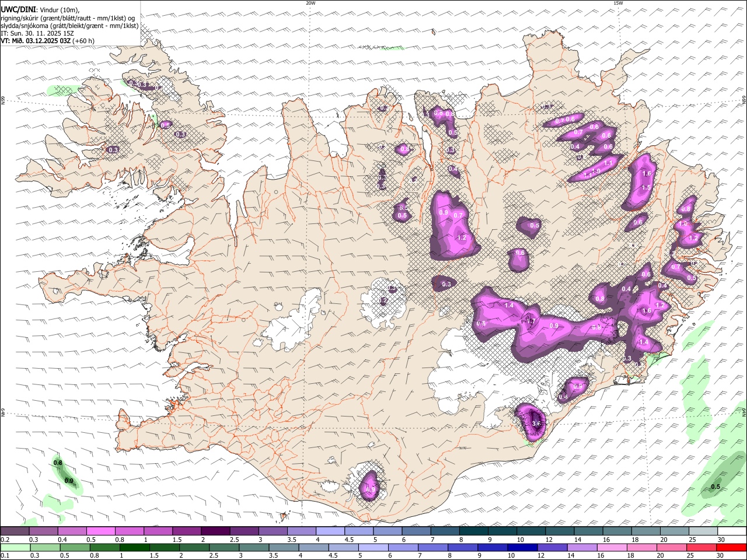Viewport: 747px width, 560px height.
Task: Click lower legend swatch between 25 and 30
Action: coord(702,548)
